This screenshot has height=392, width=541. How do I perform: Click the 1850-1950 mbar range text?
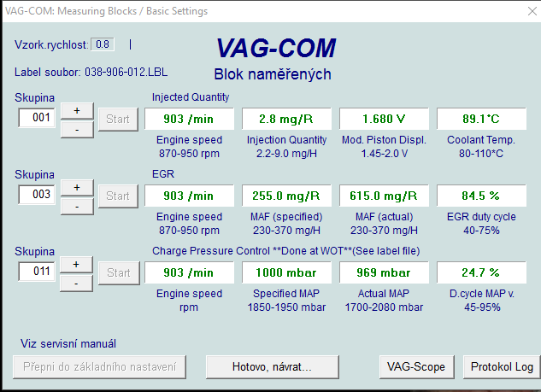(x=286, y=307)
